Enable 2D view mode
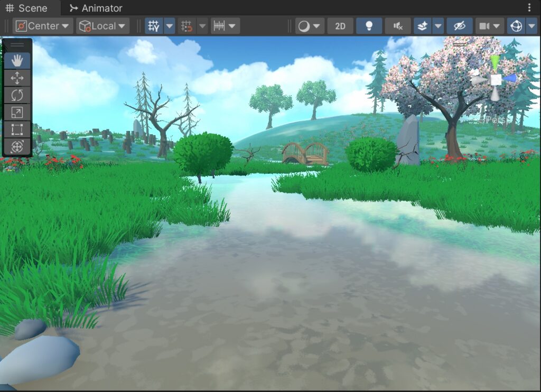Image resolution: width=541 pixels, height=392 pixels. pyautogui.click(x=340, y=26)
